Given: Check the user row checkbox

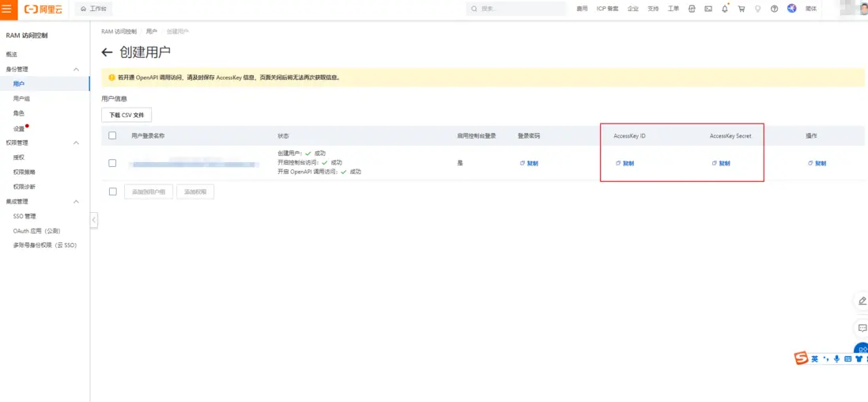Looking at the screenshot, I should coord(112,163).
